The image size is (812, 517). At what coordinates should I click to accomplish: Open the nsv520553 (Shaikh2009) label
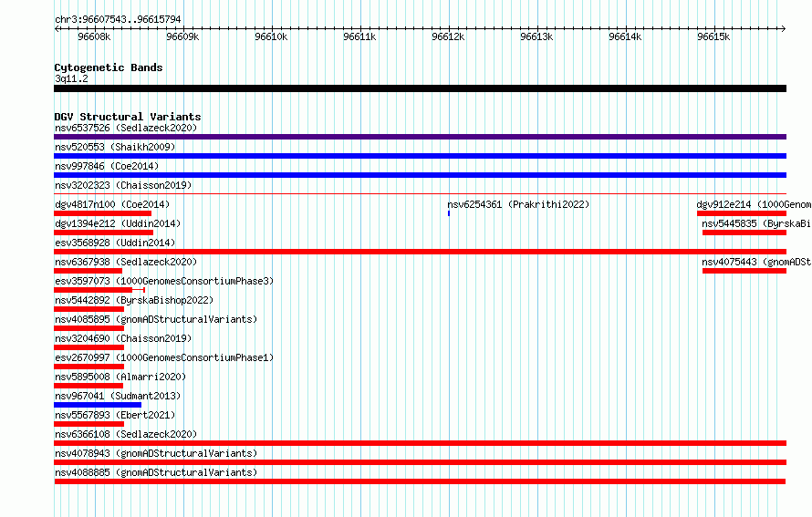click(x=115, y=147)
